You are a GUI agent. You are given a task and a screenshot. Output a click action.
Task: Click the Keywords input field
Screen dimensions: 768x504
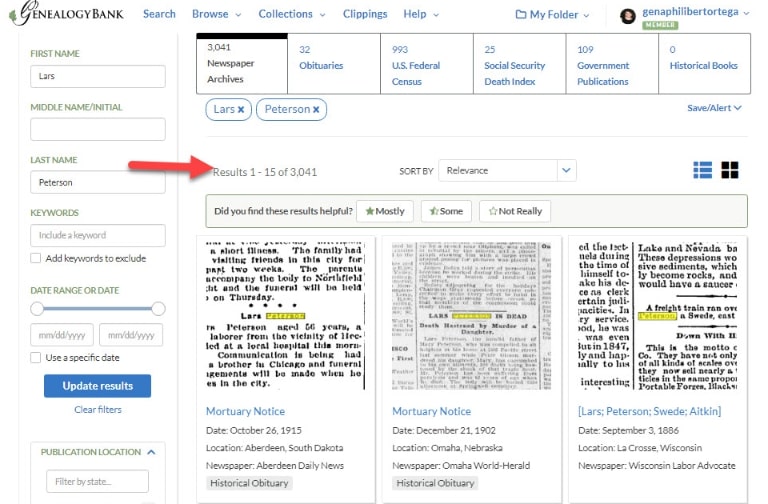[98, 235]
